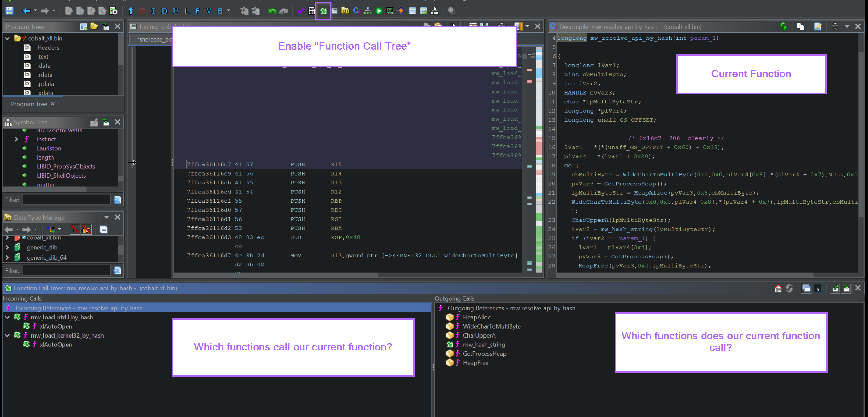The image size is (868, 417).
Task: Switch to the Program Tree tab
Action: (29, 104)
